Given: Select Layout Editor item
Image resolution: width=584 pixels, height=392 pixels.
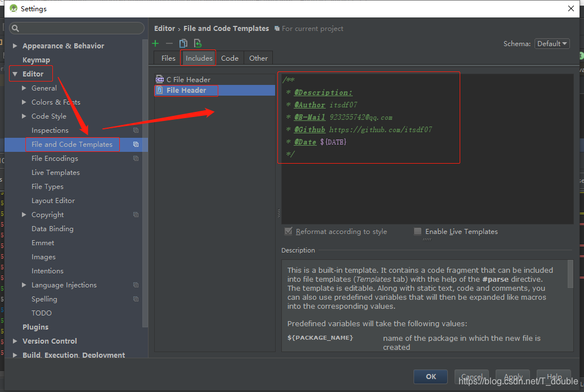Looking at the screenshot, I should [x=53, y=201].
